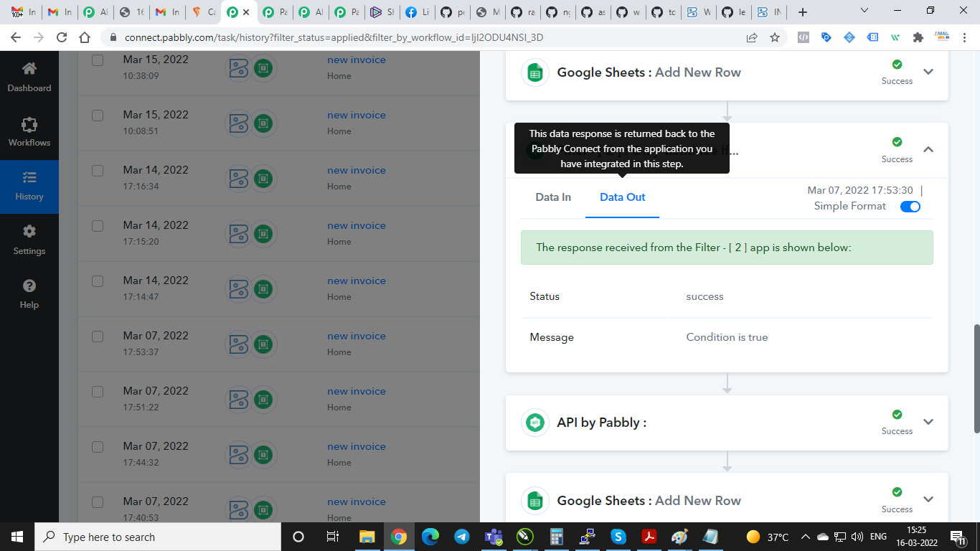Open Skype from the taskbar
Image resolution: width=980 pixels, height=551 pixels.
tap(618, 537)
